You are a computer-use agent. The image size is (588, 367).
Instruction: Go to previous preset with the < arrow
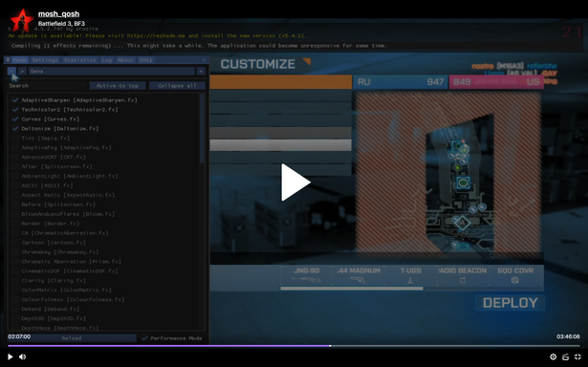tap(11, 71)
